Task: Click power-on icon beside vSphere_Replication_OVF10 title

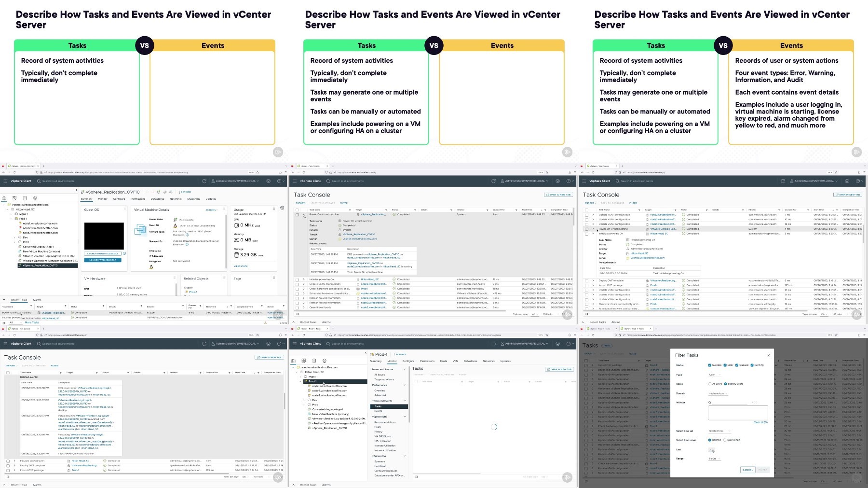Action: [x=147, y=192]
